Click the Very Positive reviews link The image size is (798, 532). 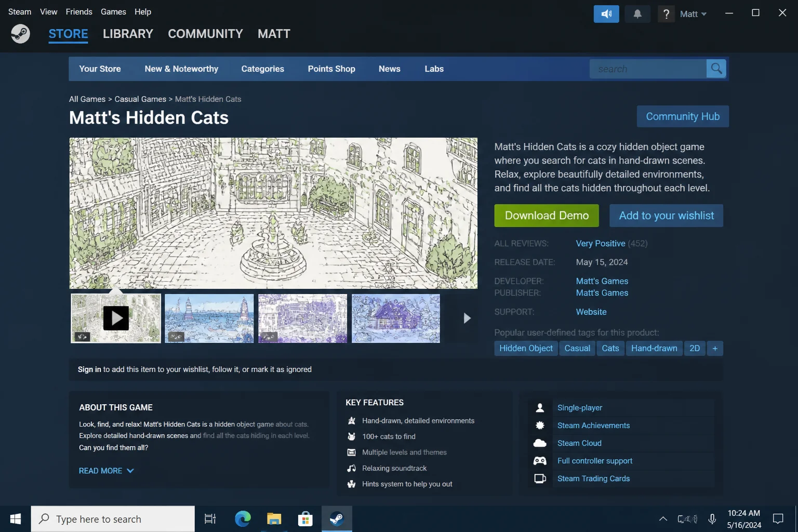coord(601,243)
